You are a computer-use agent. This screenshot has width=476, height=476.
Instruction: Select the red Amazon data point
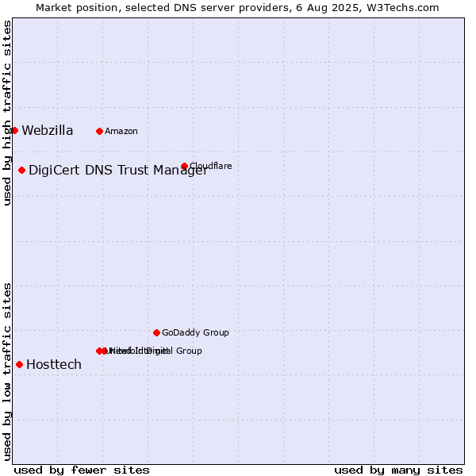(99, 131)
